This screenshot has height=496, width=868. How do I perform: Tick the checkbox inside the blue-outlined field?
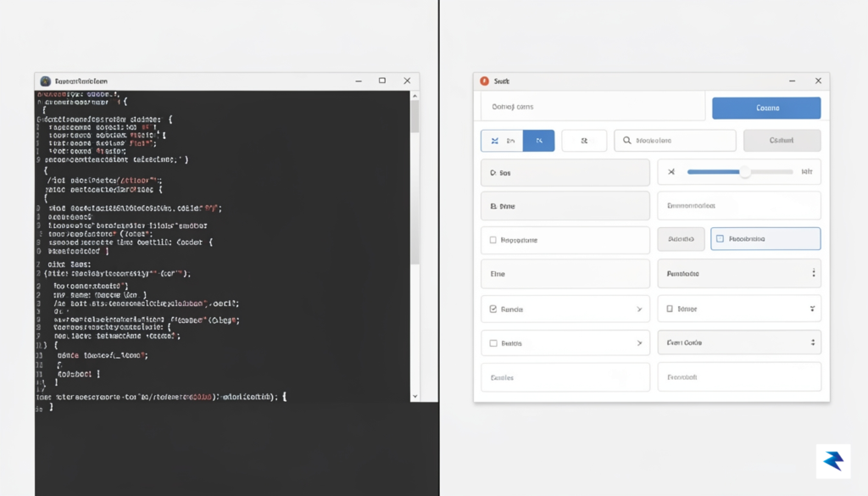point(721,238)
